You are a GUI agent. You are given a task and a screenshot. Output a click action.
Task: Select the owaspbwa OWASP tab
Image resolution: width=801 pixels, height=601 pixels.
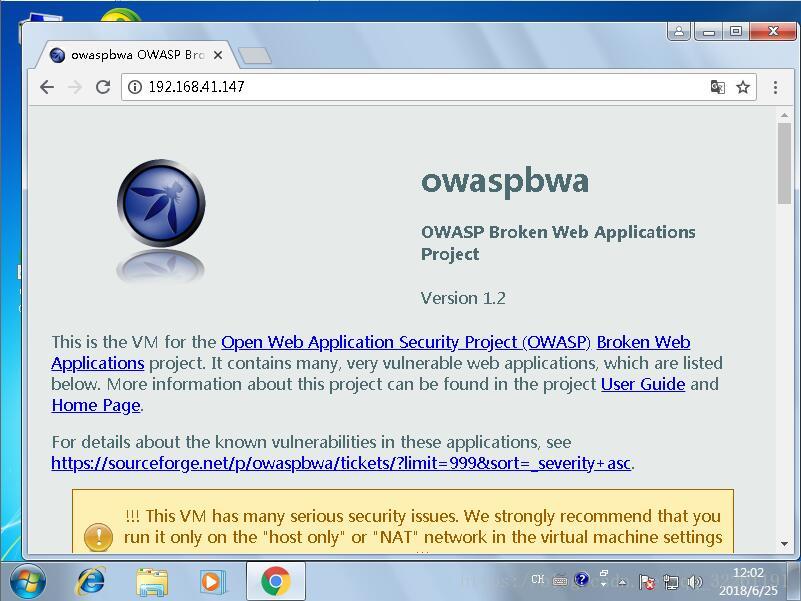tap(136, 55)
